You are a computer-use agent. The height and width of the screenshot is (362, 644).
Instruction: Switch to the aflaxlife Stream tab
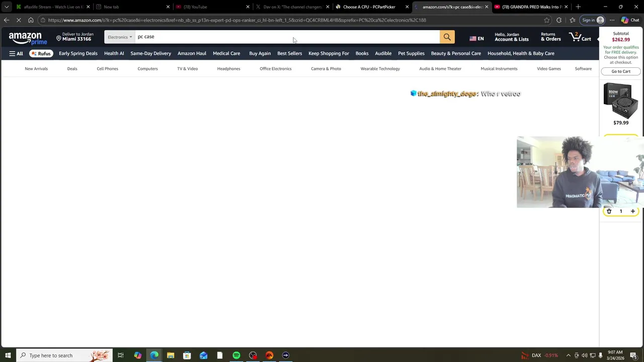(x=53, y=7)
